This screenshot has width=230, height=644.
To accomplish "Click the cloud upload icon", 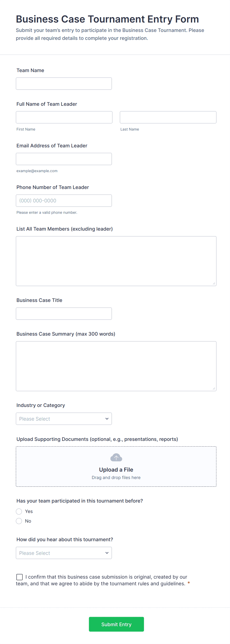I will click(116, 457).
